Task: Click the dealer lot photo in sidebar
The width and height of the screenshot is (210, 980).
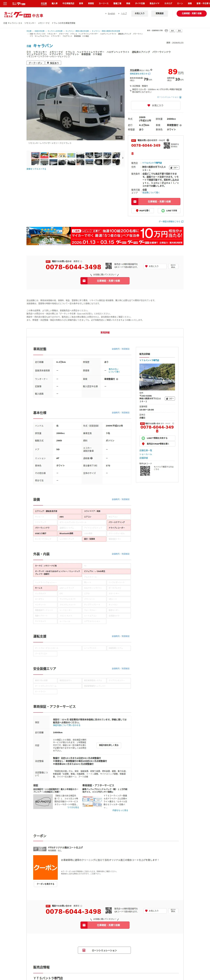Action: (157, 377)
